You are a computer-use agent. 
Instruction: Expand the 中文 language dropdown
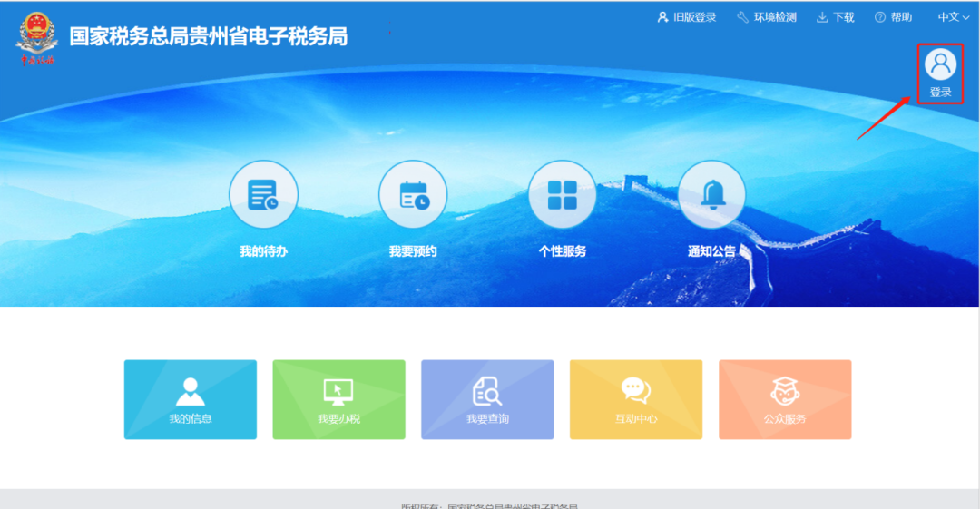[953, 17]
